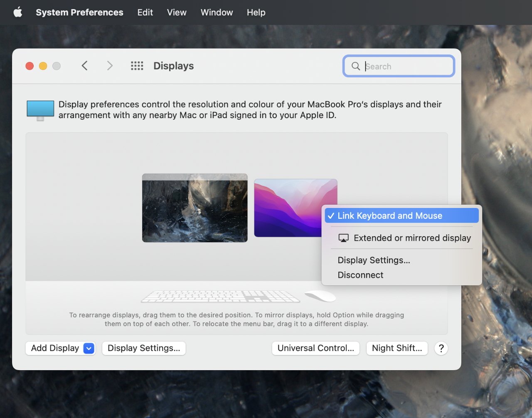The height and width of the screenshot is (418, 532).
Task: Click the AirPlay display icon in menu
Action: (343, 238)
